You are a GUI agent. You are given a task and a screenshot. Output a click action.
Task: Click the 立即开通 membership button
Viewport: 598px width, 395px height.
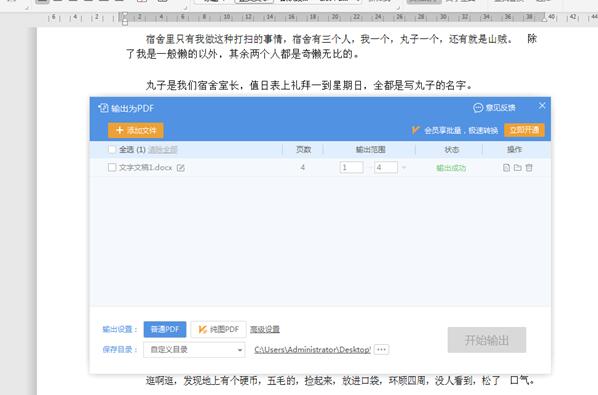tap(524, 130)
